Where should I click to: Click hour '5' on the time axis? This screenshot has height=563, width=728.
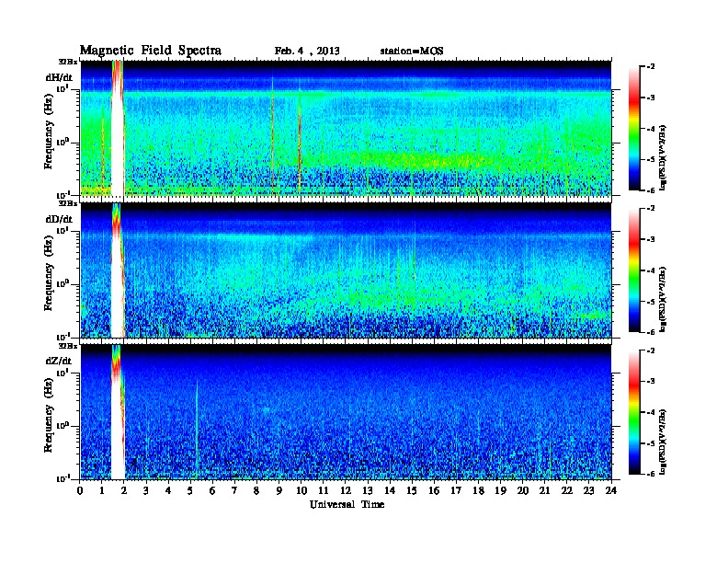click(x=190, y=490)
